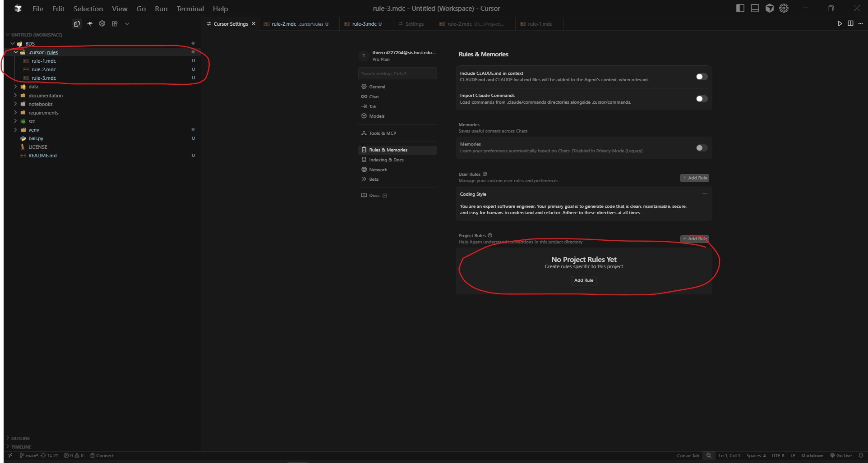Change language mode via Markdown status item
The image size is (868, 463).
[812, 455]
